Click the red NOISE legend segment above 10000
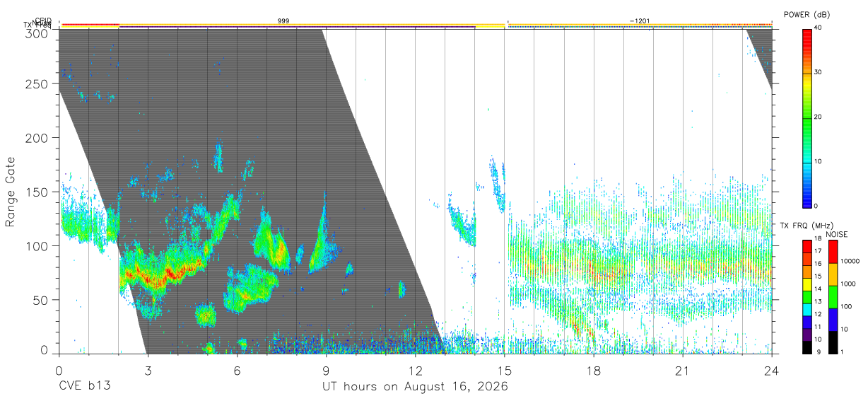 pyautogui.click(x=832, y=250)
